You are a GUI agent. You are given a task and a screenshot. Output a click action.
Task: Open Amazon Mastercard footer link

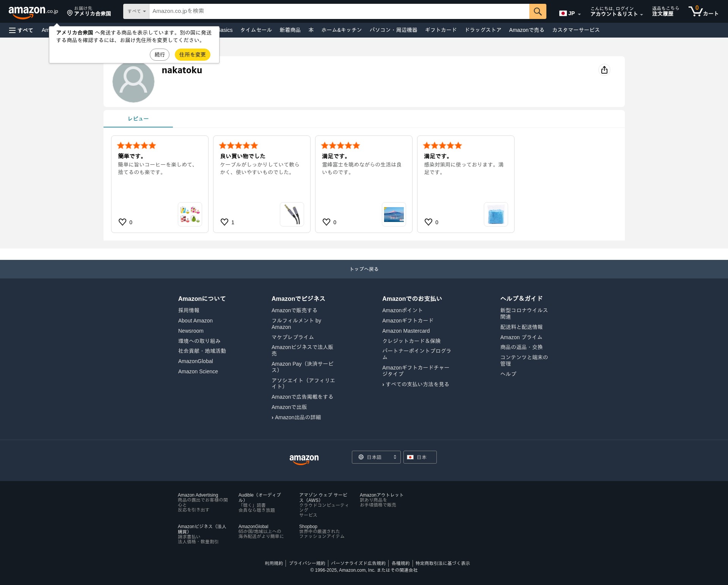[x=406, y=331]
